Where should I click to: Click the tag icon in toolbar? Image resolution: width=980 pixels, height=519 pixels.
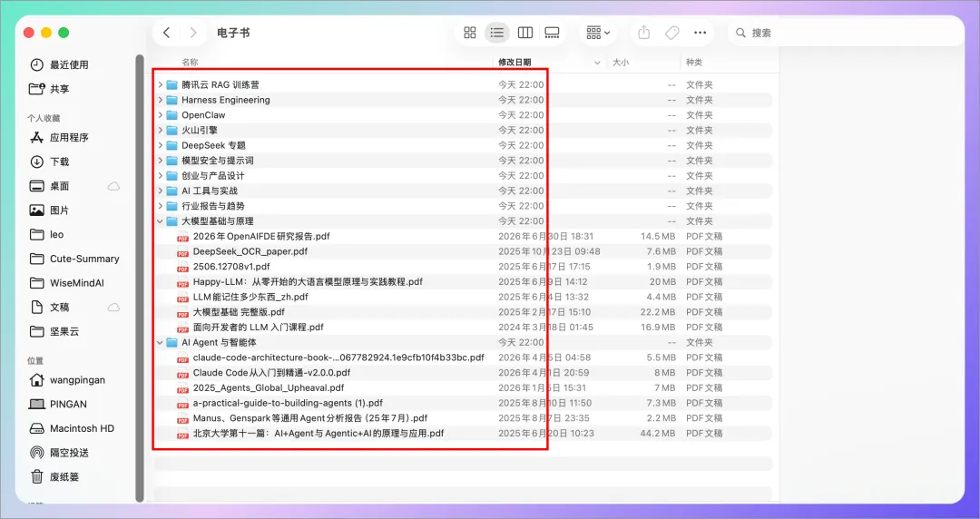pyautogui.click(x=671, y=33)
